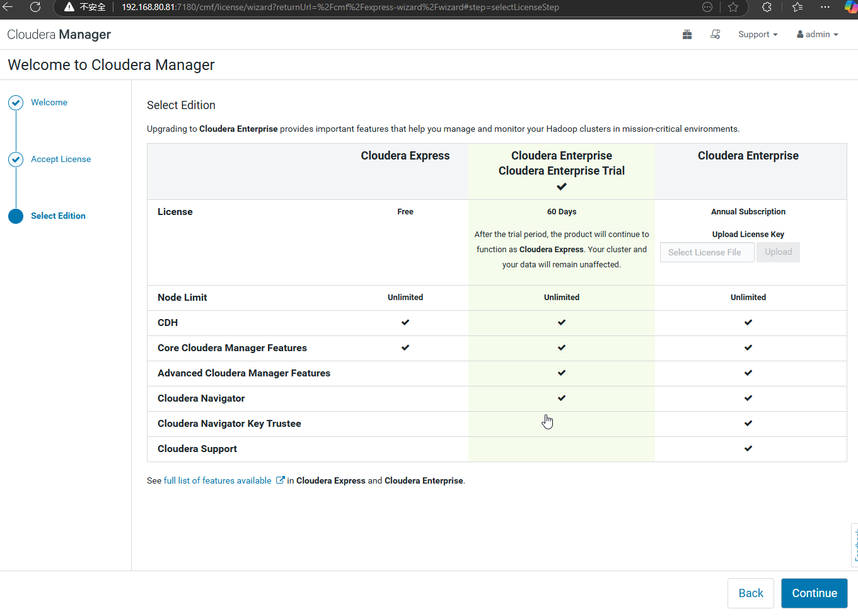858x616 pixels.
Task: Choose the licensed Cloudera Enterprise column
Action: click(x=748, y=156)
